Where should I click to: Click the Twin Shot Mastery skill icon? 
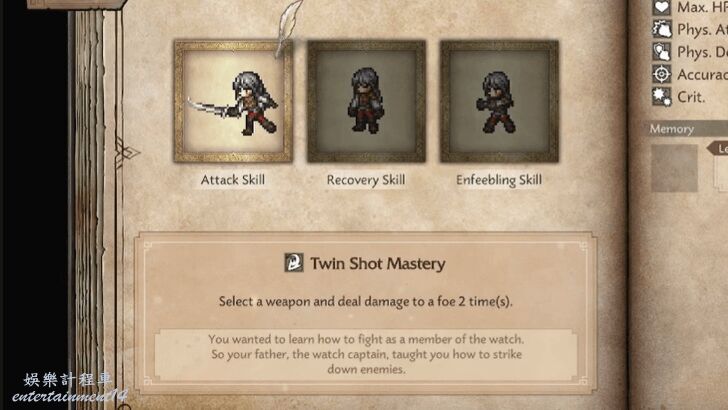tap(294, 263)
